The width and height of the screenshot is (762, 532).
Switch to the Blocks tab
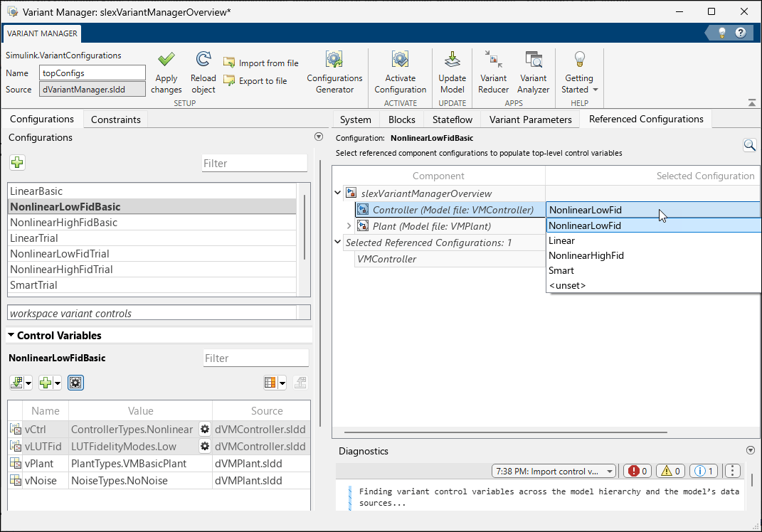coord(401,119)
